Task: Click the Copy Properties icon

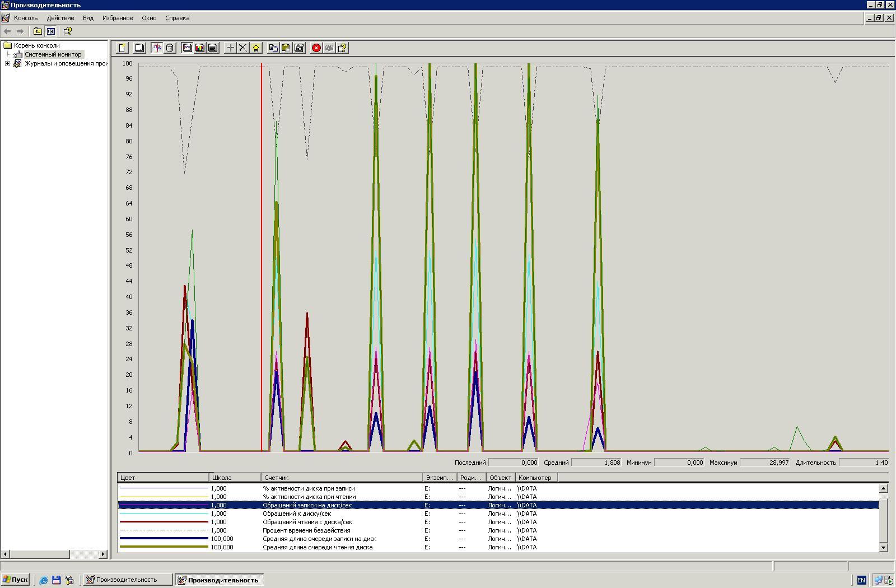Action: tap(273, 48)
